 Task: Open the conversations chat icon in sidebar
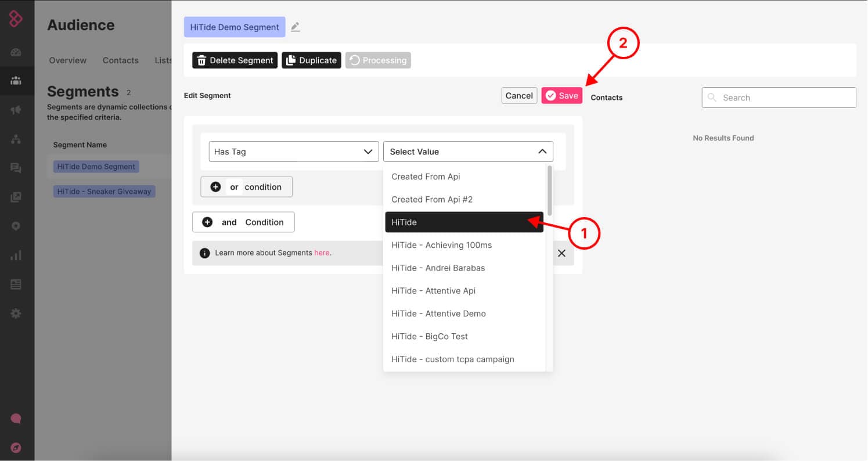[x=16, y=168]
